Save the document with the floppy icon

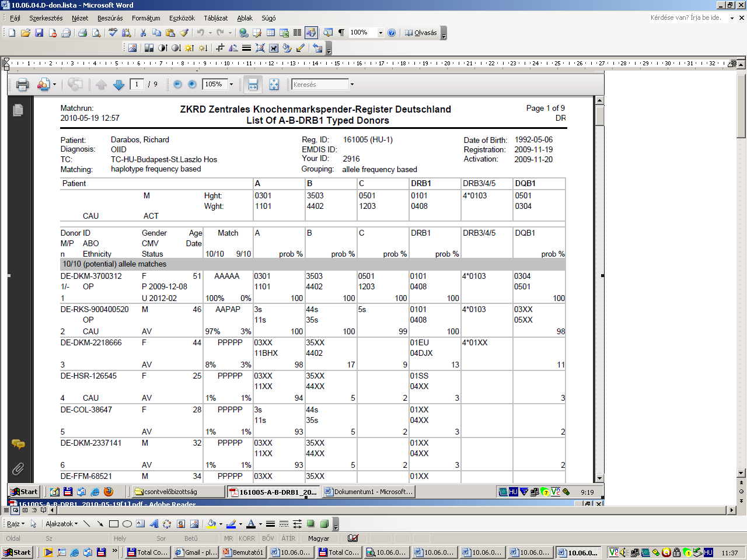point(39,33)
